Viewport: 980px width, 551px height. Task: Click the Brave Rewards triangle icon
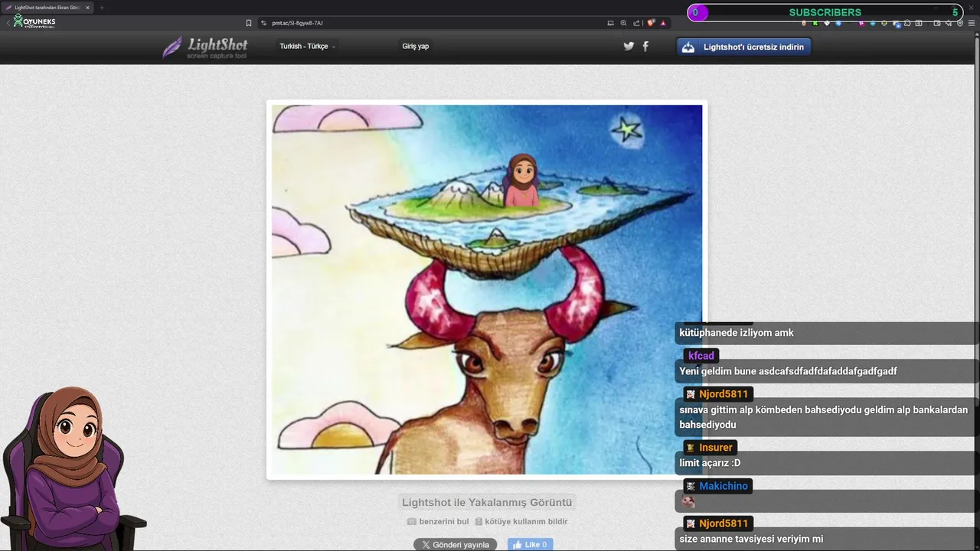[663, 23]
